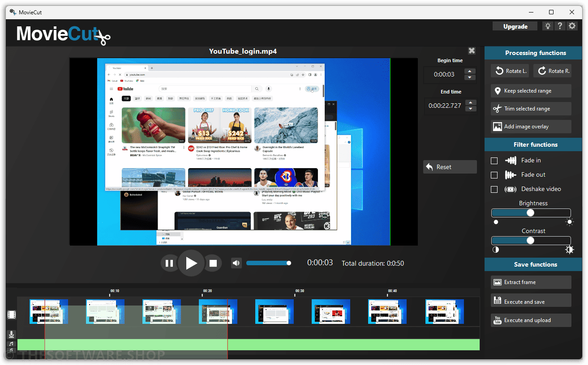This screenshot has width=588, height=365.
Task: Click the volume slider bar
Action: [x=268, y=263]
